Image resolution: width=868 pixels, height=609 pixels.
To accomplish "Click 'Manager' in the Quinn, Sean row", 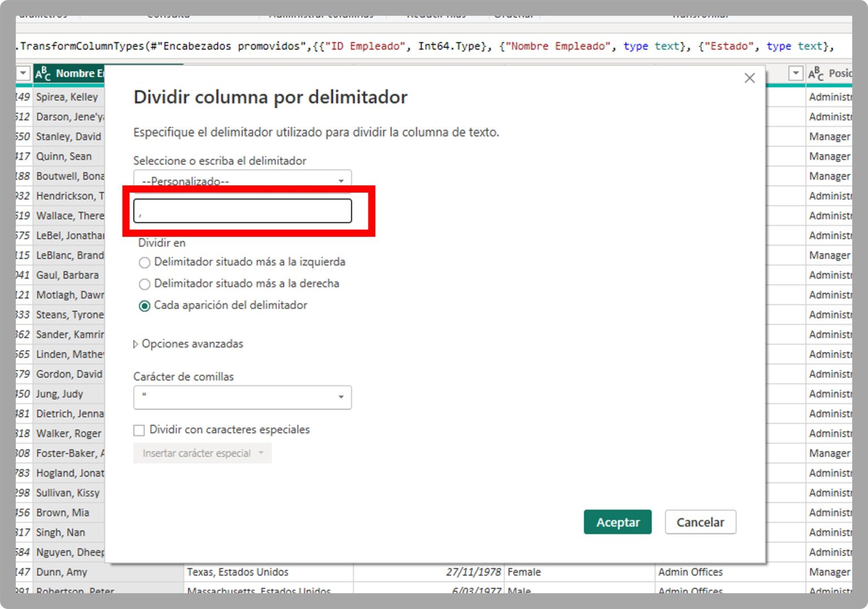I will (x=829, y=156).
